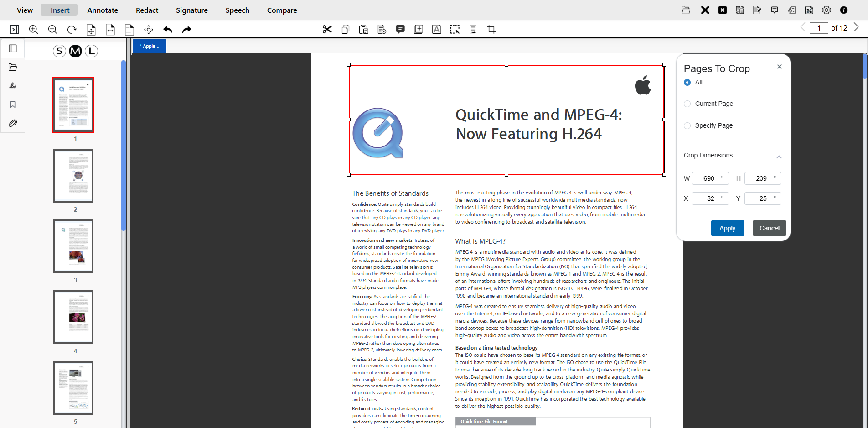
Task: Select the All pages radio button
Action: 687,83
